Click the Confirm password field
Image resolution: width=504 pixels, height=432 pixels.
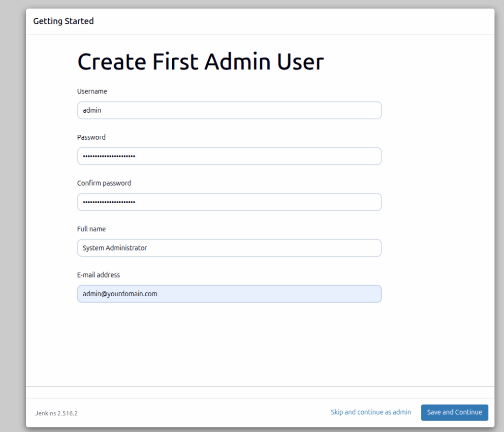229,202
